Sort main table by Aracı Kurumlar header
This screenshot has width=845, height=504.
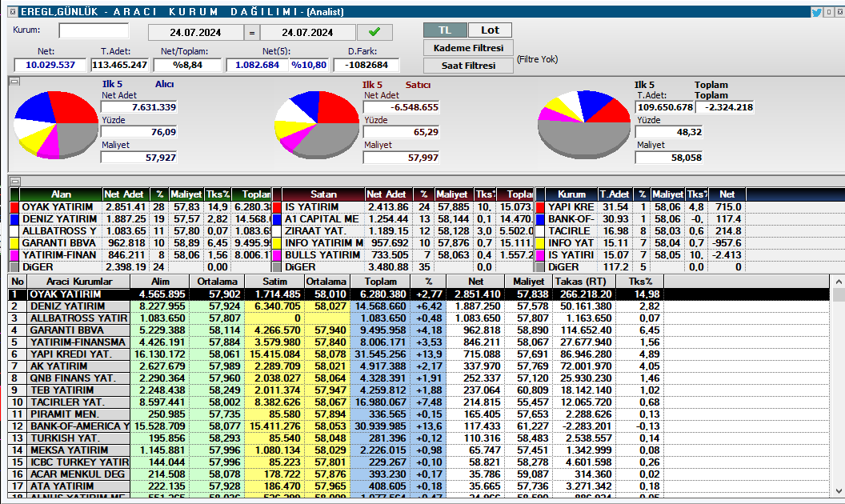(x=79, y=282)
